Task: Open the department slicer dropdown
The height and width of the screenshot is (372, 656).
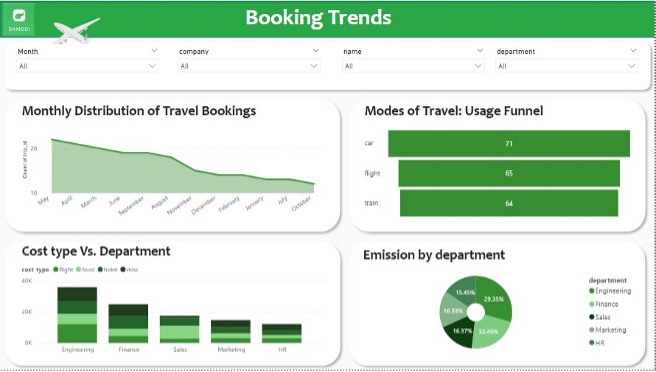Action: (x=566, y=66)
